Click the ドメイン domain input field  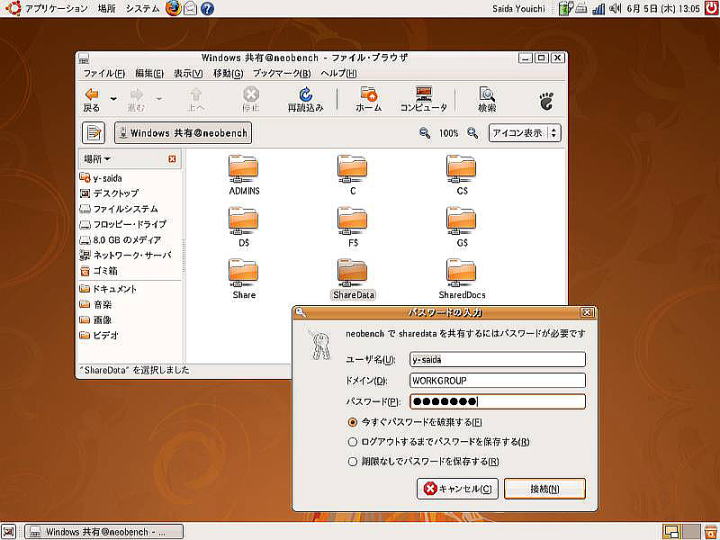click(497, 381)
